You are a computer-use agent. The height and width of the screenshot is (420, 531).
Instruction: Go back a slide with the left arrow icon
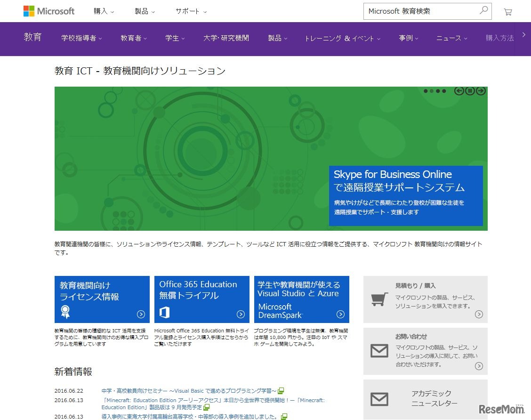point(459,91)
